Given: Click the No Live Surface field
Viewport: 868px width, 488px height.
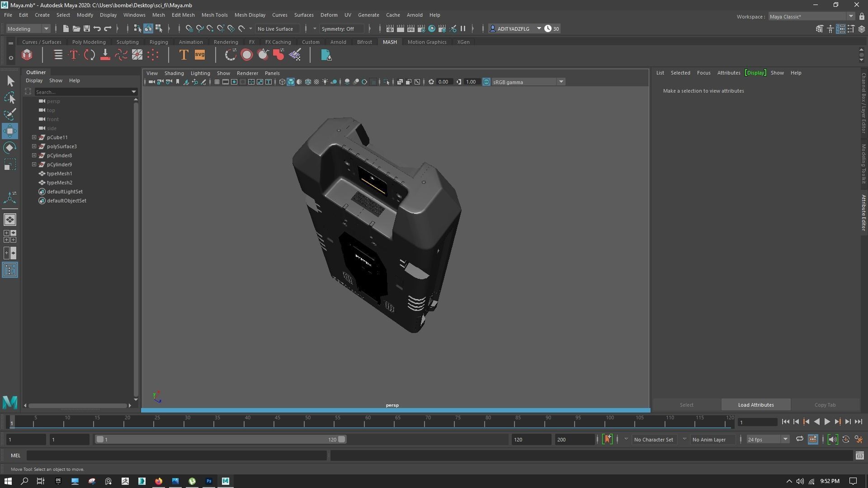Looking at the screenshot, I should (x=278, y=29).
